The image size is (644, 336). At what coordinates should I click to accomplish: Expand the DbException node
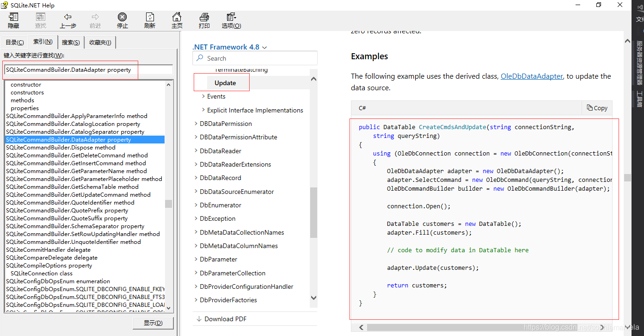[196, 218]
